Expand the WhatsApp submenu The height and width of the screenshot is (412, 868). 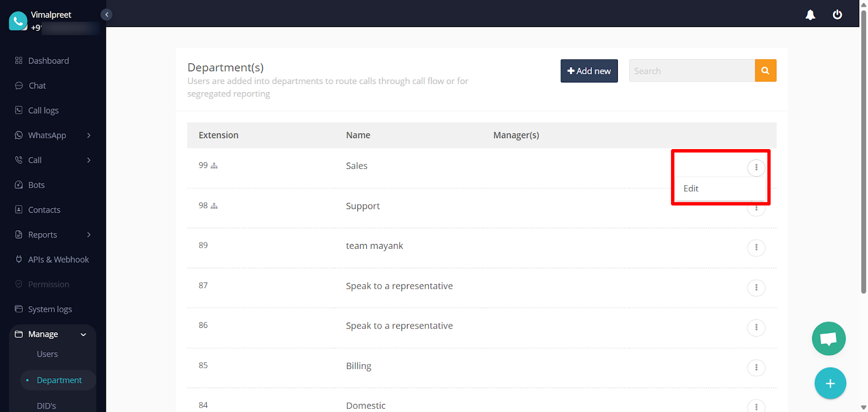point(88,136)
